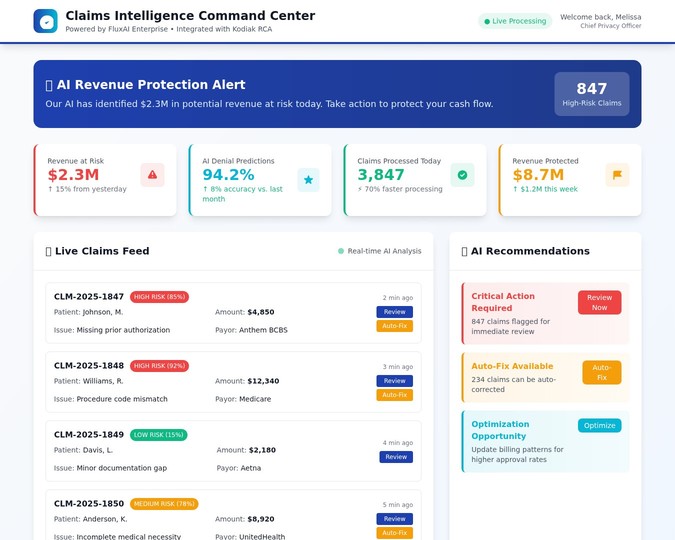This screenshot has width=675, height=540.
Task: Select claim ID CLM-2025-1850
Action: point(89,504)
